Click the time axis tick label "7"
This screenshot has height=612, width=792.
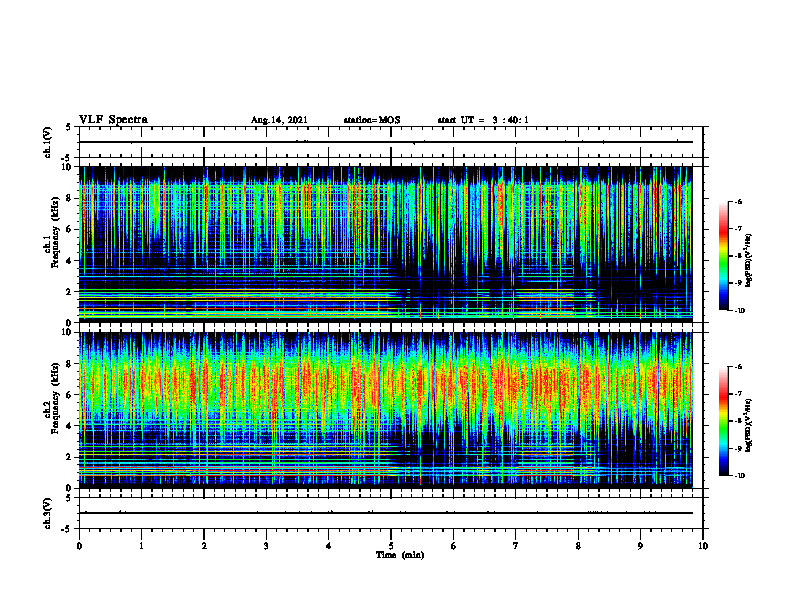tap(516, 546)
